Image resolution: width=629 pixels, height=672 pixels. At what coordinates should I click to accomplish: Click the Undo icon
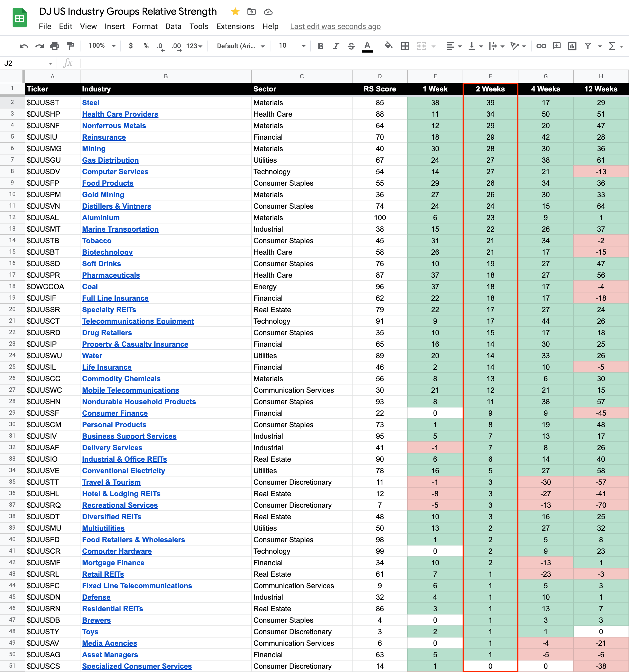click(x=24, y=46)
